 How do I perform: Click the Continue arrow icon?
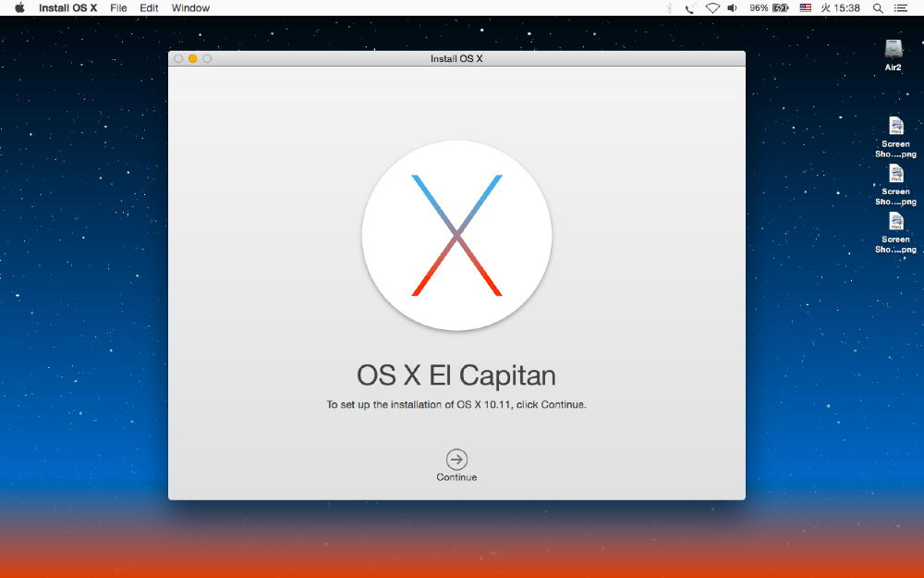pos(456,459)
